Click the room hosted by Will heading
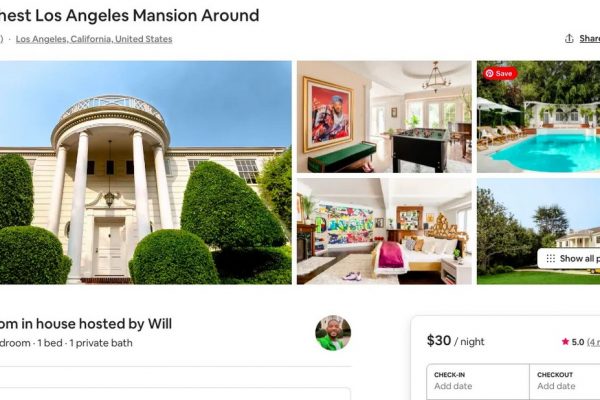 click(x=85, y=324)
